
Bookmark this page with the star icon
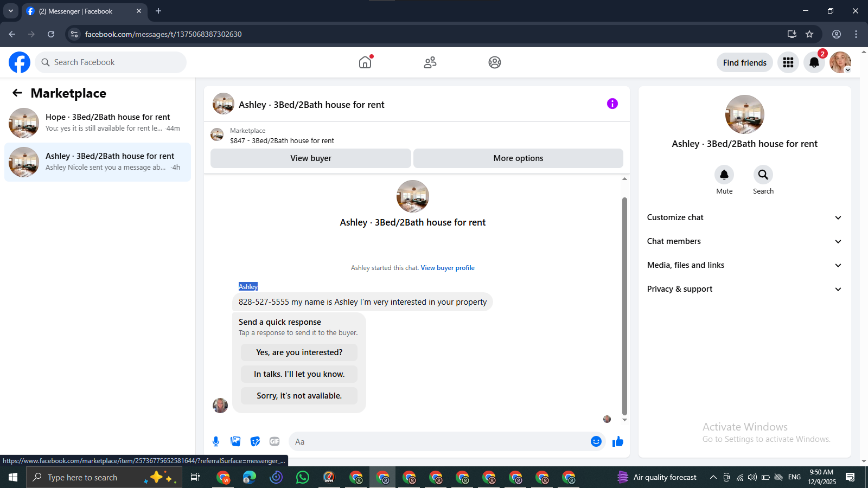[x=809, y=34]
